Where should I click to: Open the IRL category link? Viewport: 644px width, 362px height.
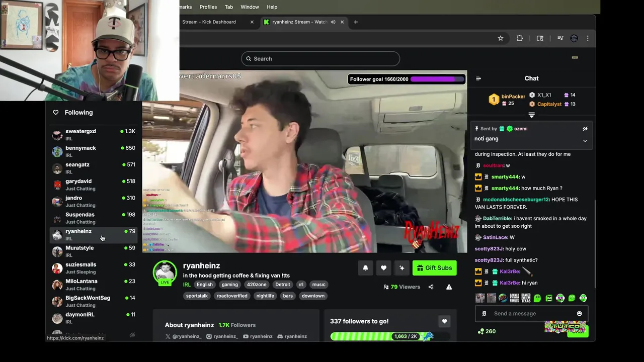(187, 285)
